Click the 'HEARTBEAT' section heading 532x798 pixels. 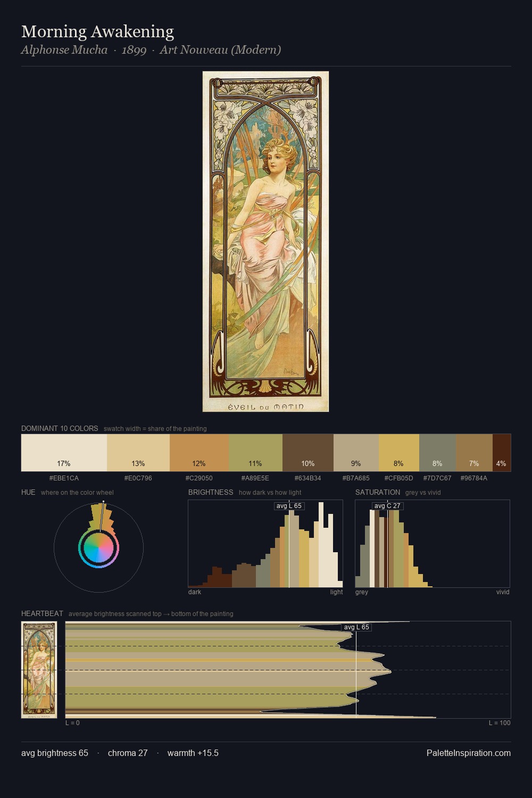[x=42, y=613]
